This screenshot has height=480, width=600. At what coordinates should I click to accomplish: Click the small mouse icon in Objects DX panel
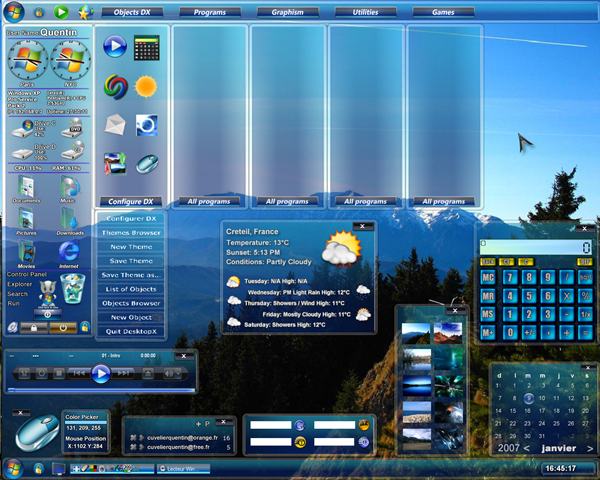click(147, 164)
